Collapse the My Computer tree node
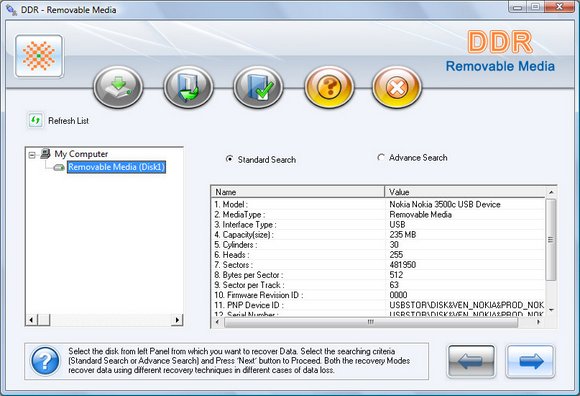 (32, 155)
